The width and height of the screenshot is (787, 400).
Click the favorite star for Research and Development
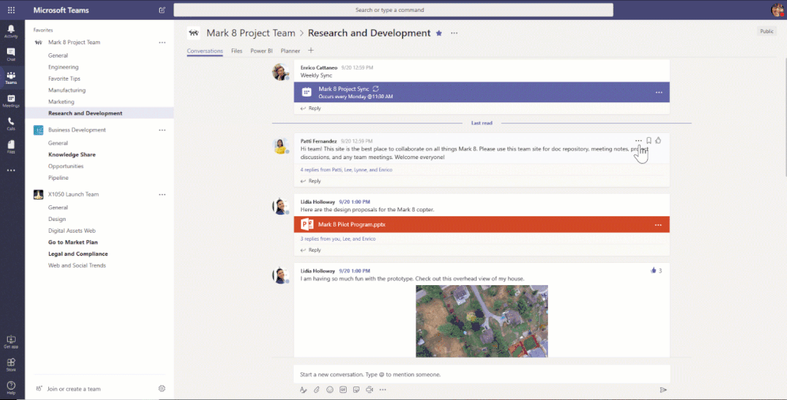[439, 33]
